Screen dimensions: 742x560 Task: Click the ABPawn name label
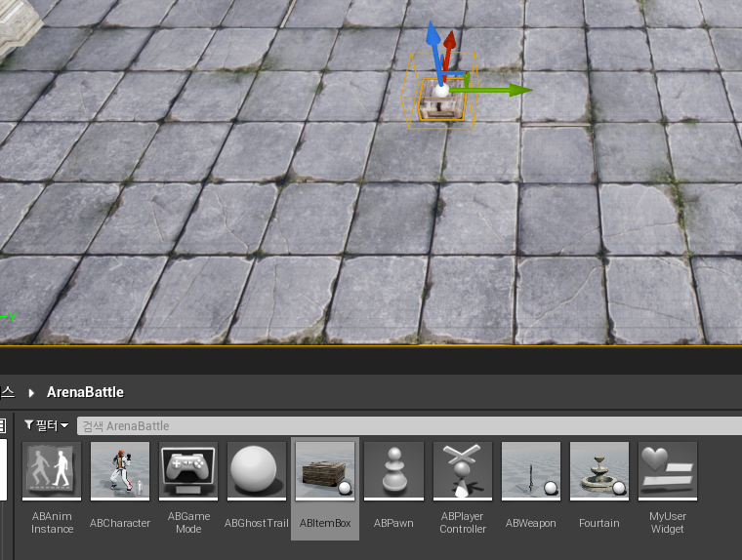(393, 523)
